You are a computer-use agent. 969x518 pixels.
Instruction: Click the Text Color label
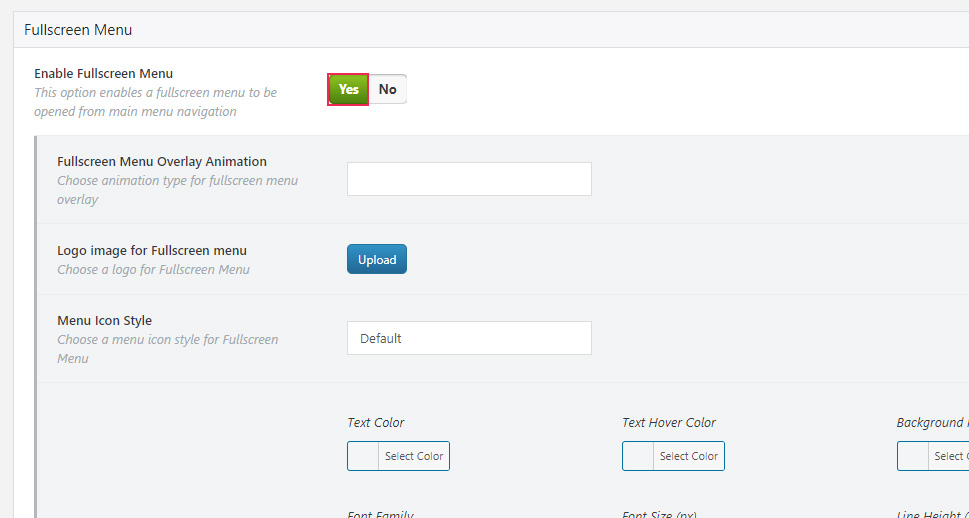pyautogui.click(x=376, y=423)
